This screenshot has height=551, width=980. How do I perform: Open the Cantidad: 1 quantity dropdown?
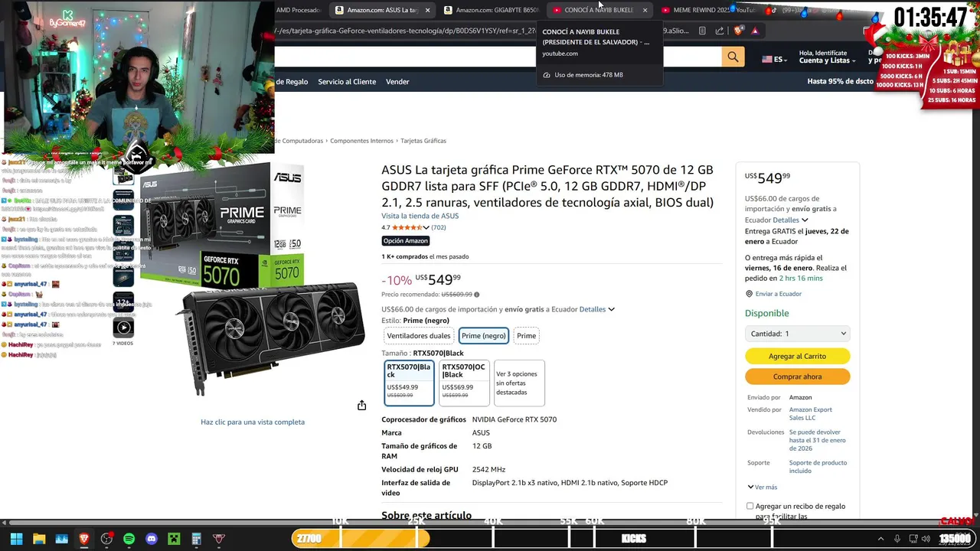point(797,334)
